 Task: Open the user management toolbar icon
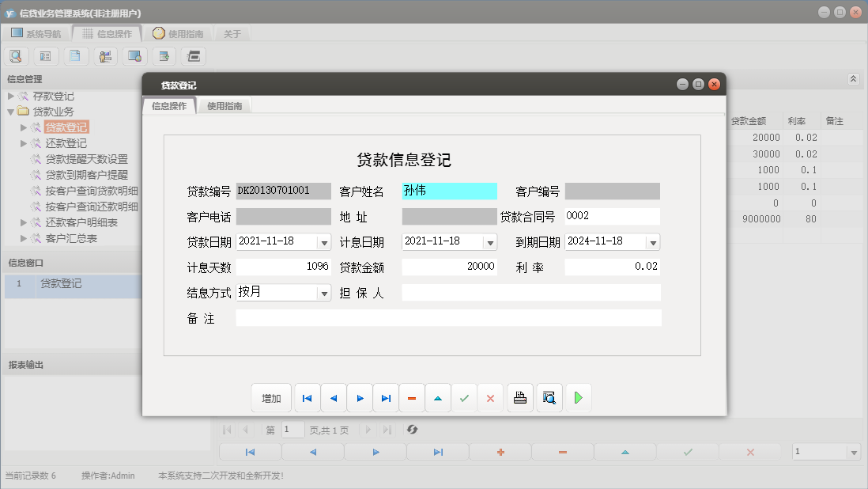[104, 55]
